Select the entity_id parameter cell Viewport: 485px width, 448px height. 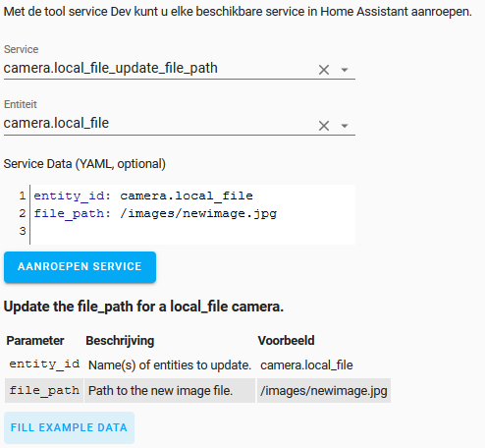(x=44, y=364)
